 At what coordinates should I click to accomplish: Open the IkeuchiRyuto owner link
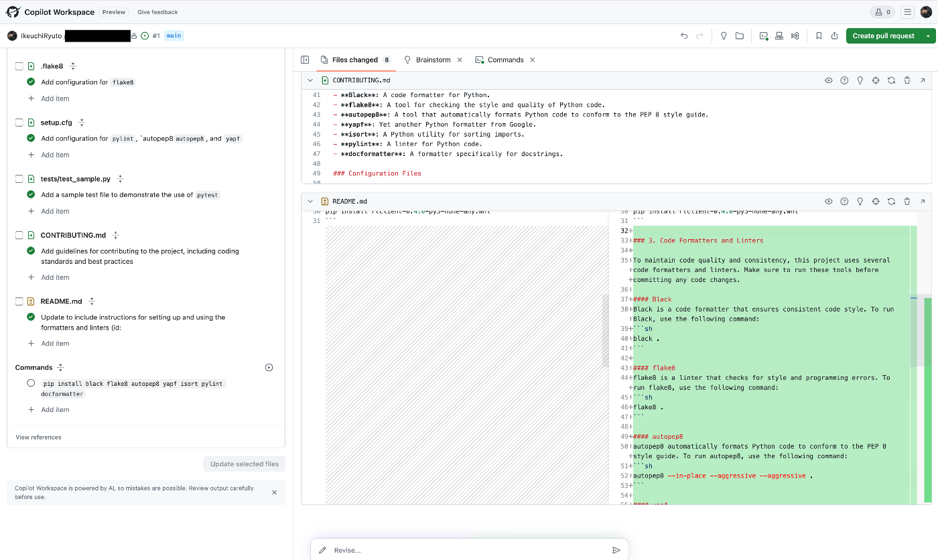pos(42,36)
